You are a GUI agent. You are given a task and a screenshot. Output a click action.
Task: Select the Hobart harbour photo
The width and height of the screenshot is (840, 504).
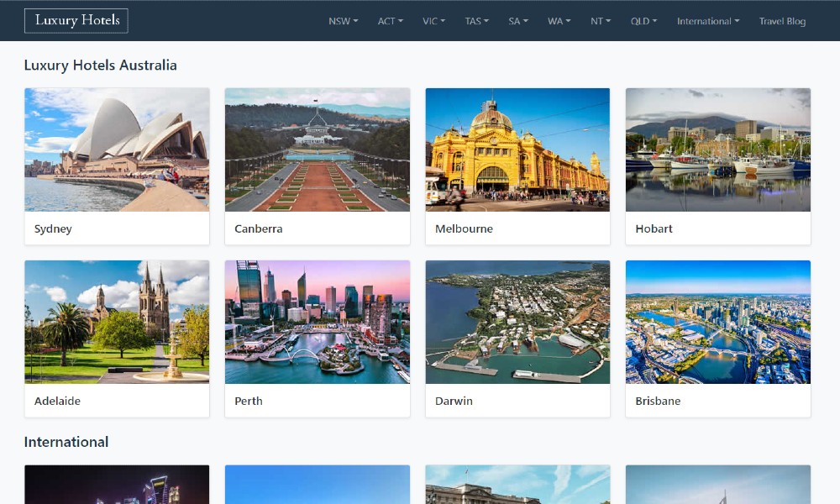[x=718, y=150]
